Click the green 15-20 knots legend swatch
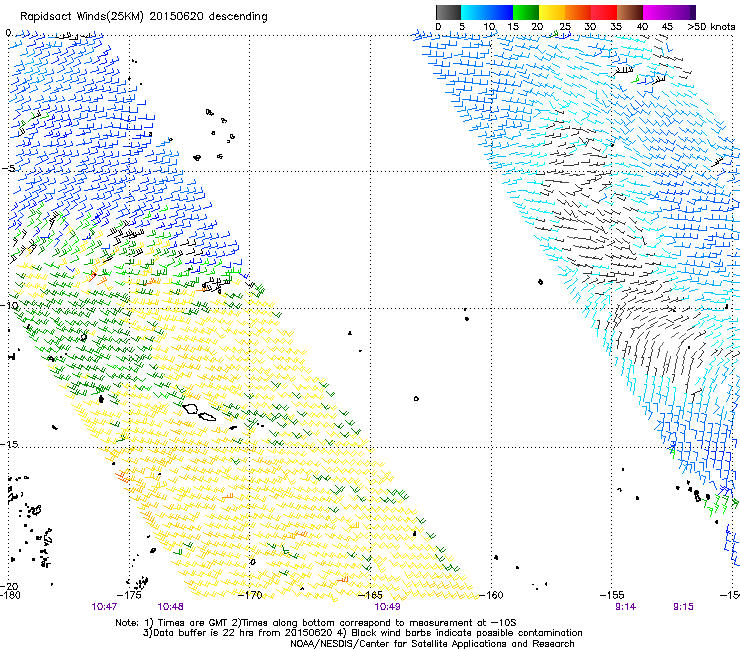Image resolution: width=740 pixels, height=650 pixels. pyautogui.click(x=526, y=12)
